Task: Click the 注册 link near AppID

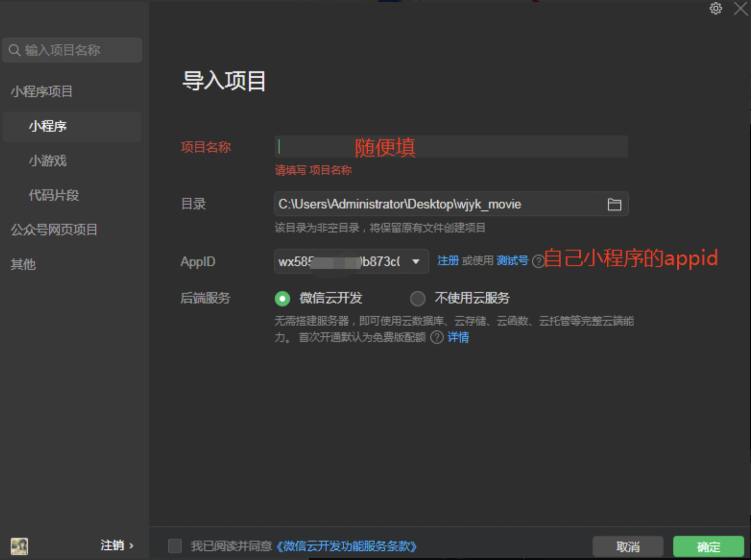Action: click(x=447, y=261)
